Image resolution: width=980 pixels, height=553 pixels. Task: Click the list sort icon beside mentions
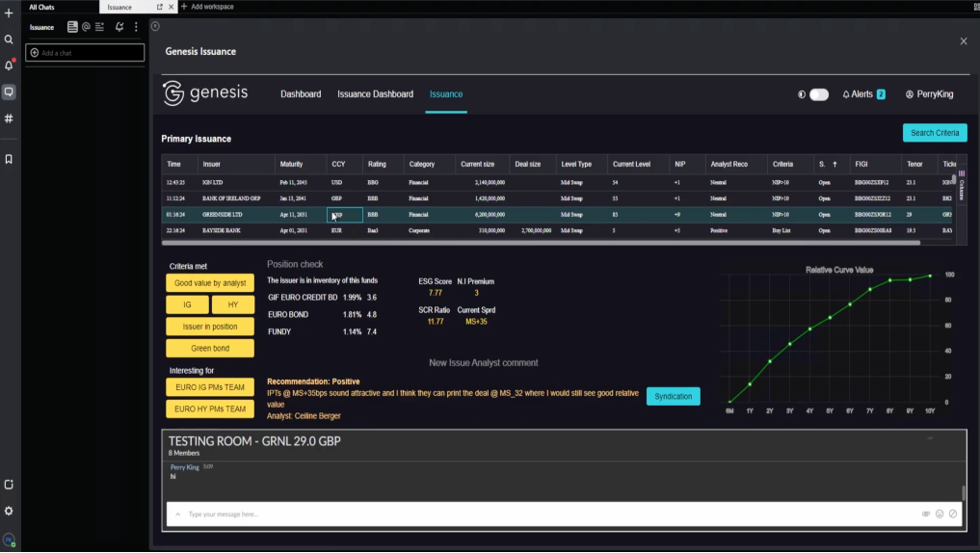(99, 27)
